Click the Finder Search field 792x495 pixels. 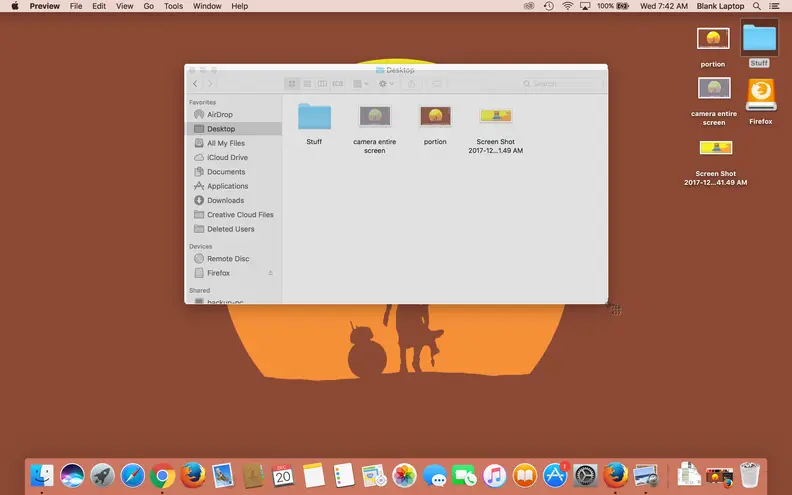[x=562, y=84]
